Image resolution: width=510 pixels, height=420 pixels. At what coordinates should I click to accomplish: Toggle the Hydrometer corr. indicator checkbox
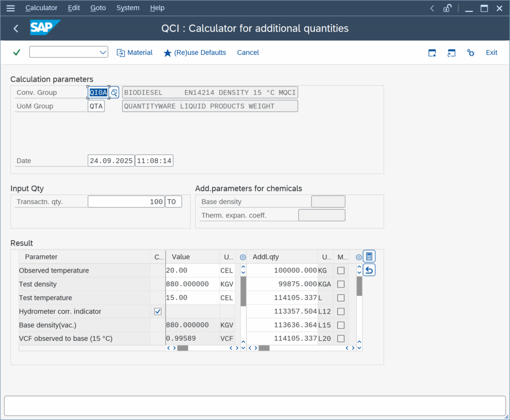click(158, 311)
